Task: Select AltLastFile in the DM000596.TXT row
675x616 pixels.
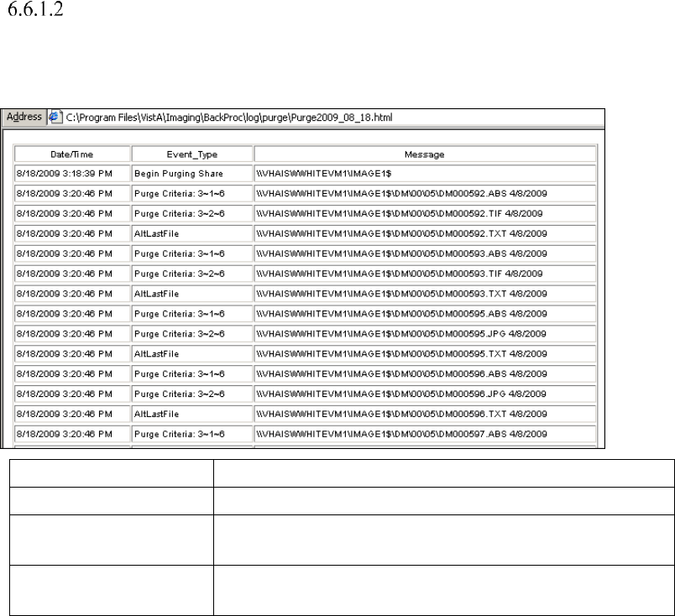Action: coord(192,414)
